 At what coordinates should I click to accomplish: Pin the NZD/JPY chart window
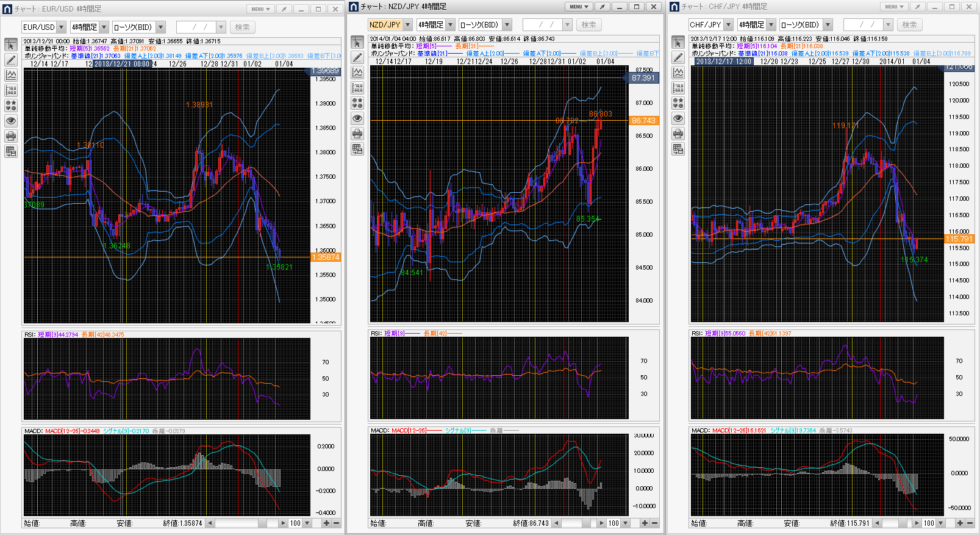click(x=602, y=7)
